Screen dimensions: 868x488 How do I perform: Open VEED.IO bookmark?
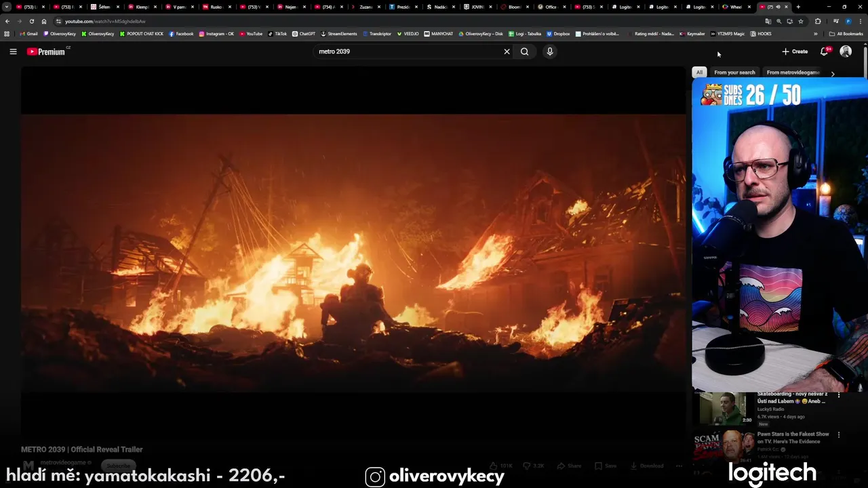408,34
